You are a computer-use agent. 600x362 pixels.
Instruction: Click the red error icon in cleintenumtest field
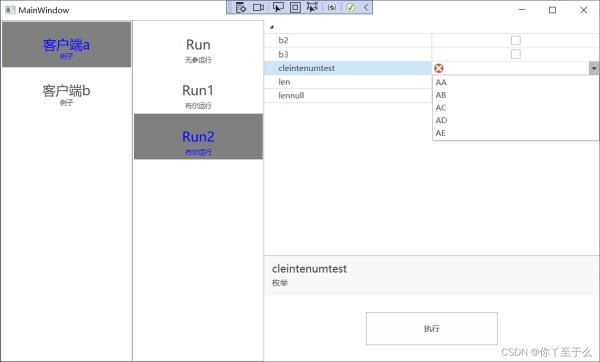pyautogui.click(x=439, y=68)
